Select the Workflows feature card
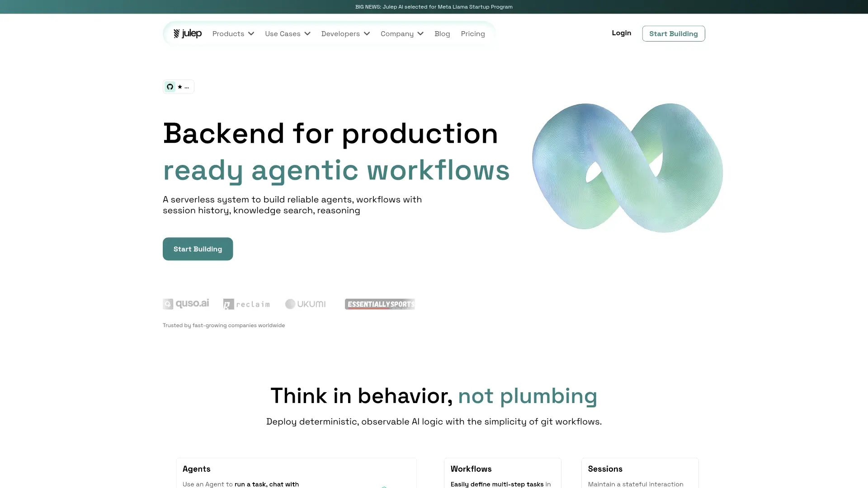868x488 pixels. point(502,473)
